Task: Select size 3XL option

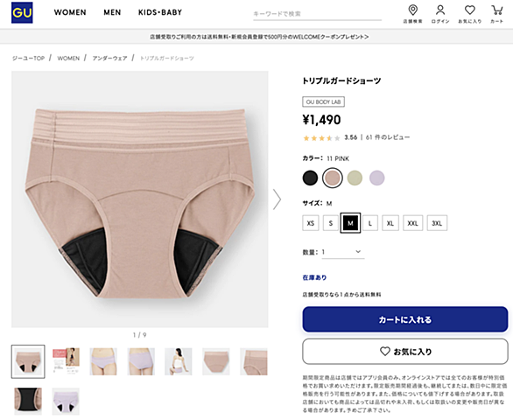Action: (437, 223)
